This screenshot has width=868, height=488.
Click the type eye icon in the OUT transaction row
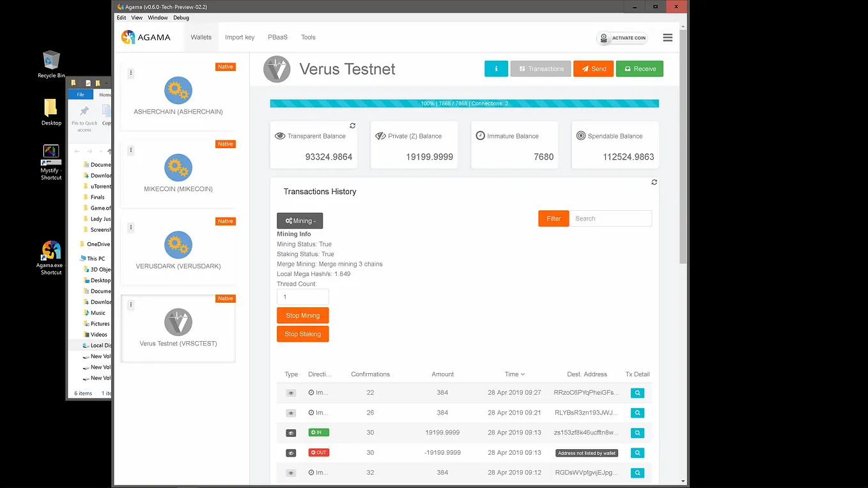tap(291, 453)
